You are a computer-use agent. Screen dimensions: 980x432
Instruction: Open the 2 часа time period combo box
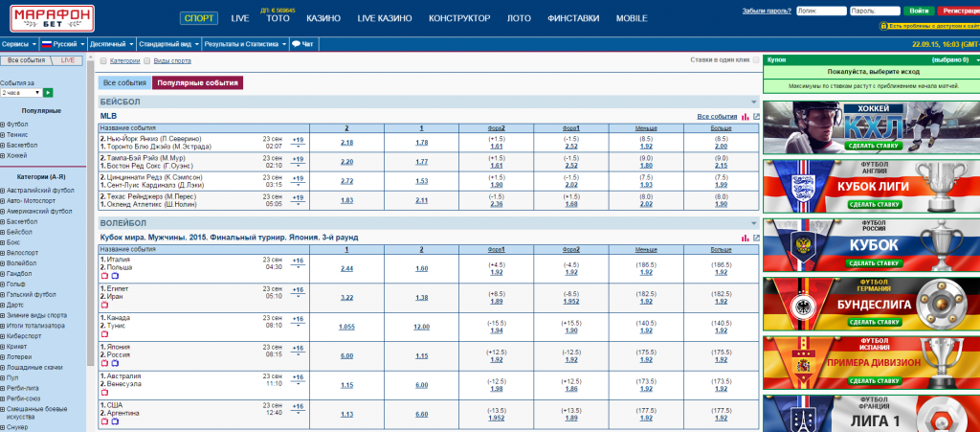click(x=21, y=93)
